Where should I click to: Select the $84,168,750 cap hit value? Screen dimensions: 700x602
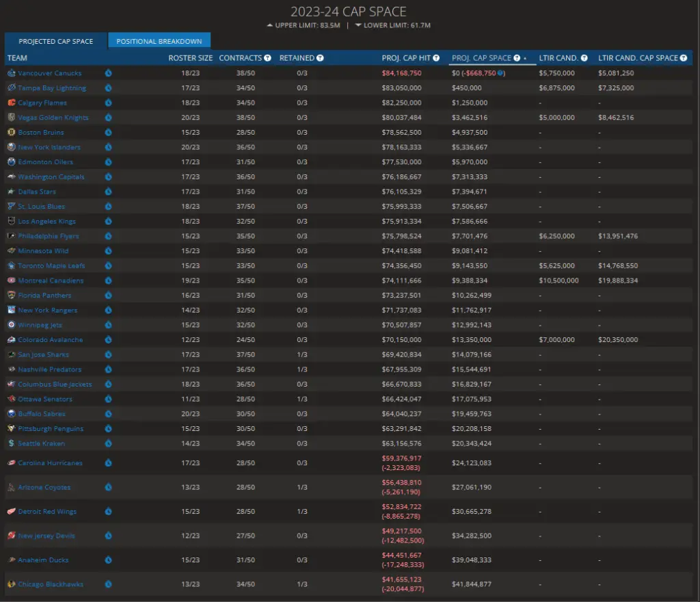coord(401,73)
